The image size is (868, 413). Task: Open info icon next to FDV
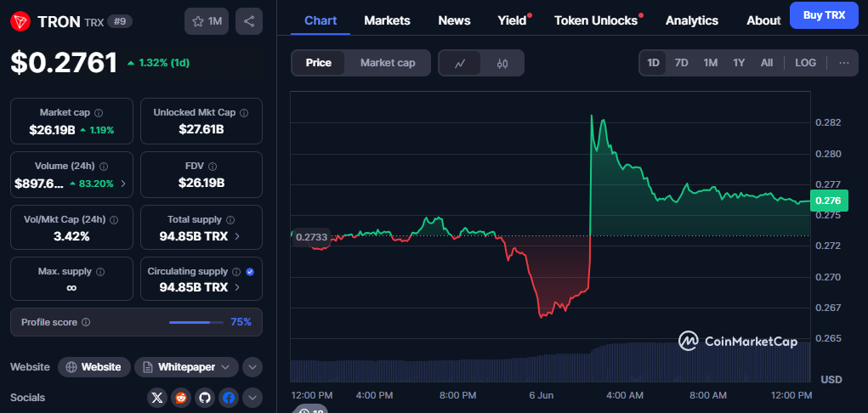coord(213,166)
